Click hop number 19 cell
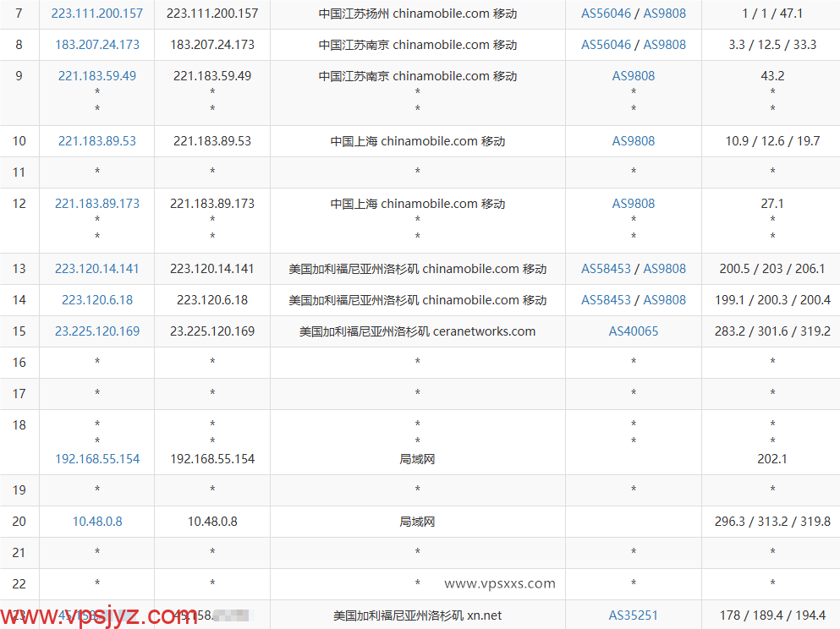The image size is (840, 629). click(19, 490)
